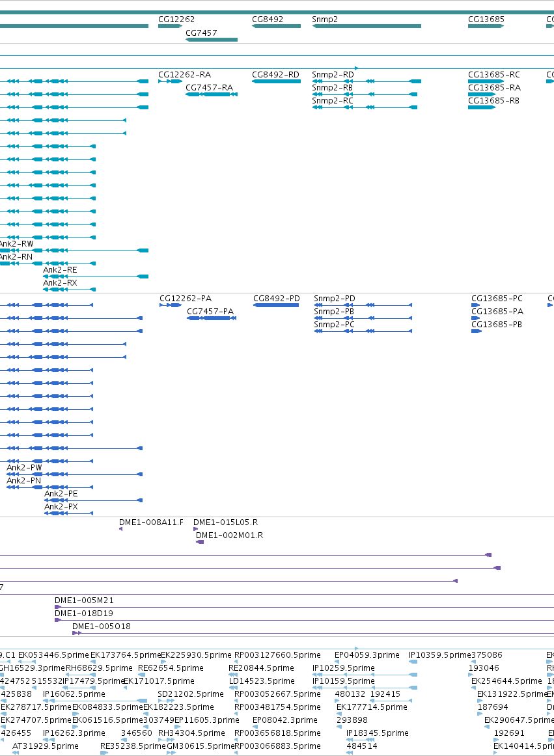Click EST EK290647.5prime label

point(519,720)
